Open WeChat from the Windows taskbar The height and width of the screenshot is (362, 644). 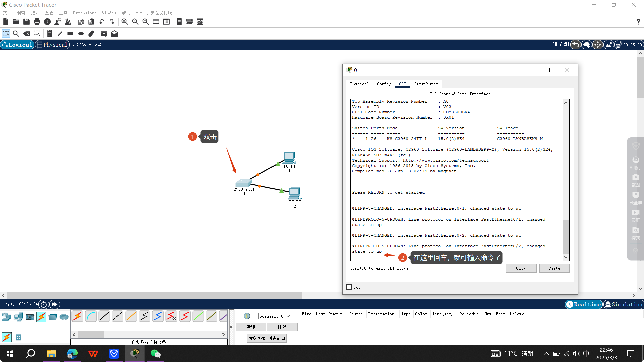coord(155,354)
